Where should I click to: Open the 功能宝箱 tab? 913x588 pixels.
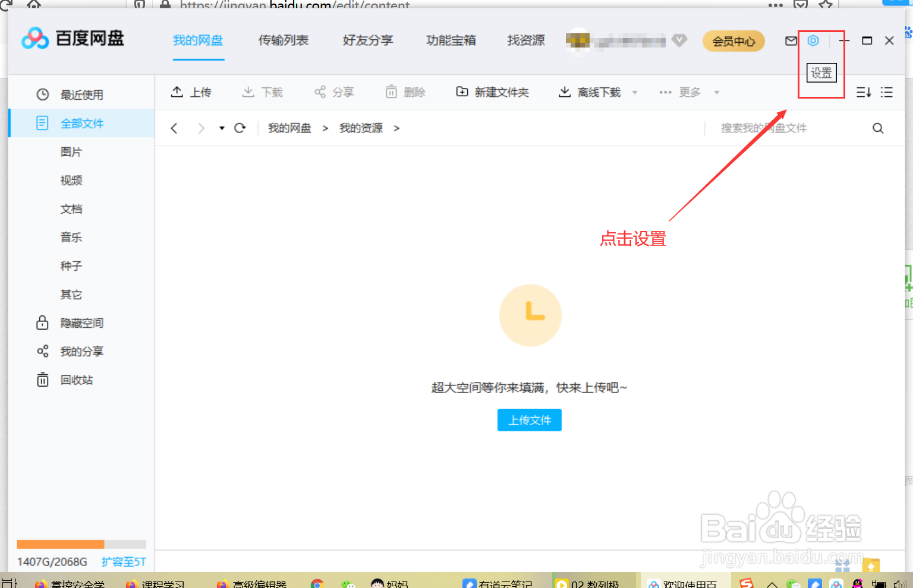click(x=451, y=40)
